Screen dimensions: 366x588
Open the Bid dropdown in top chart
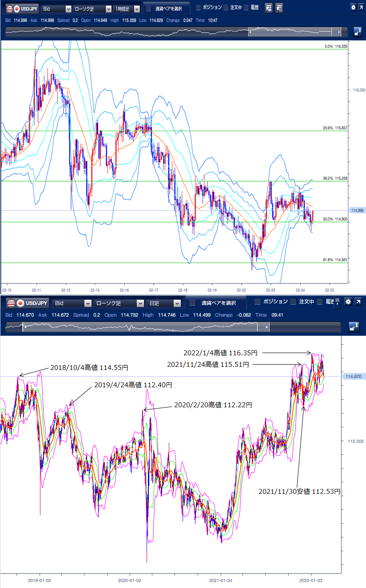click(56, 8)
